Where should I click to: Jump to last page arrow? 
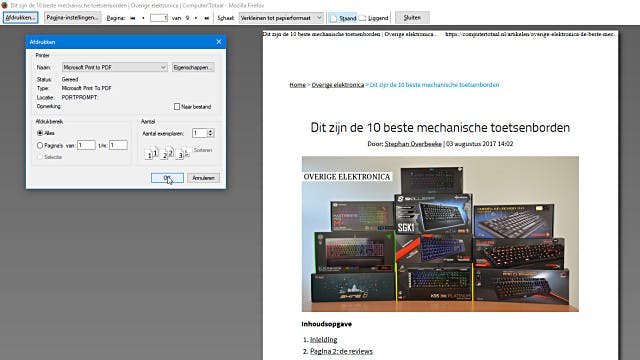(x=207, y=18)
